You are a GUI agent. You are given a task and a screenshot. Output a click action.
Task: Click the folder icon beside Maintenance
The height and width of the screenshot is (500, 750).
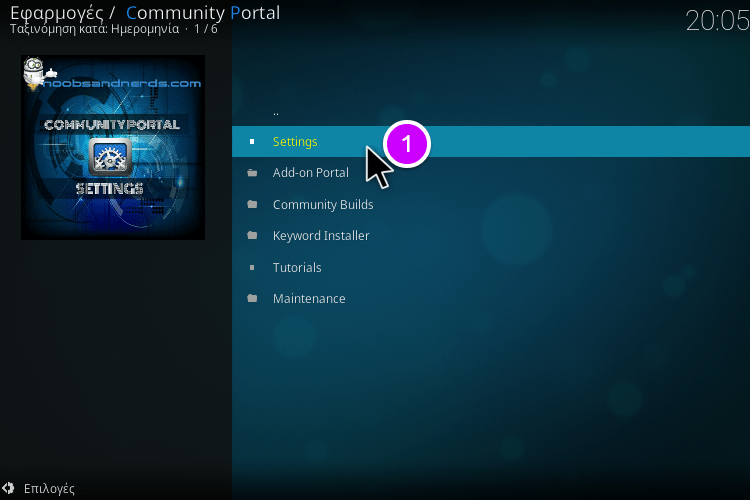252,299
